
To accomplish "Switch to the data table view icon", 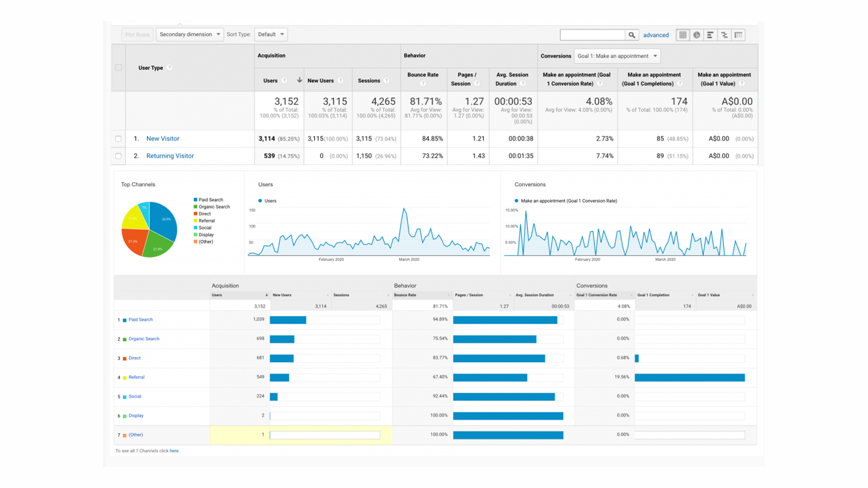I will (683, 35).
